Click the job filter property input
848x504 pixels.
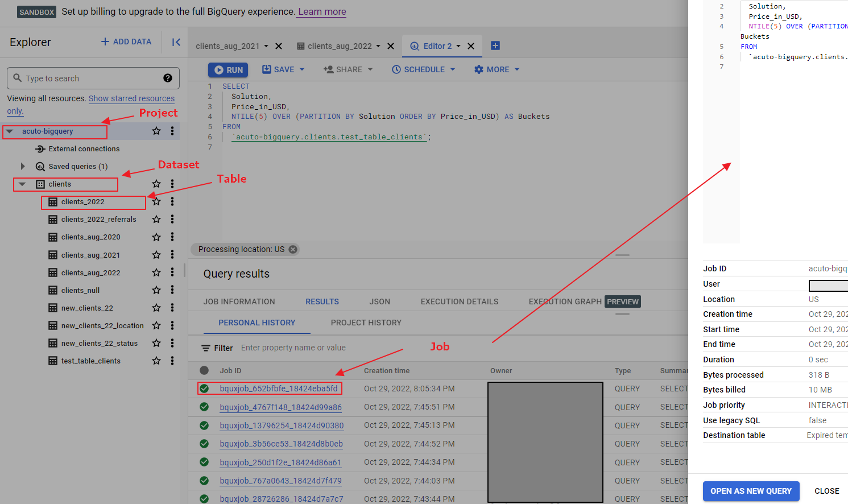(293, 348)
